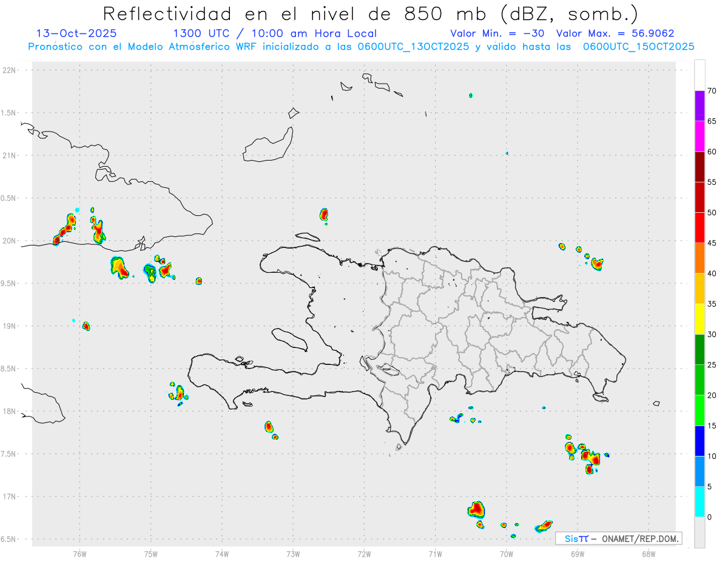Click the magenta 60-65 dBZ colorbar segment
This screenshot has height=562, width=728.
[699, 136]
